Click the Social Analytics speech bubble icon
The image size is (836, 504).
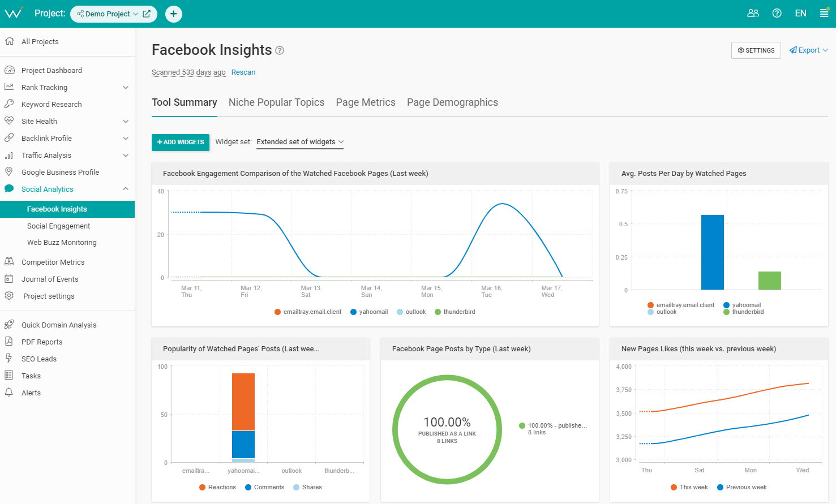click(9, 189)
